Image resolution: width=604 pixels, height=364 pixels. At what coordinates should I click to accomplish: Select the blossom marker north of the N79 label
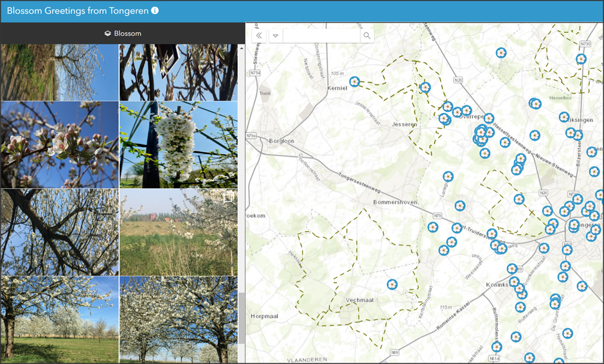459,206
